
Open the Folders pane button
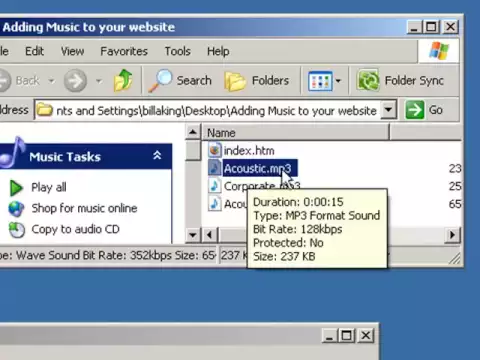[x=257, y=80]
